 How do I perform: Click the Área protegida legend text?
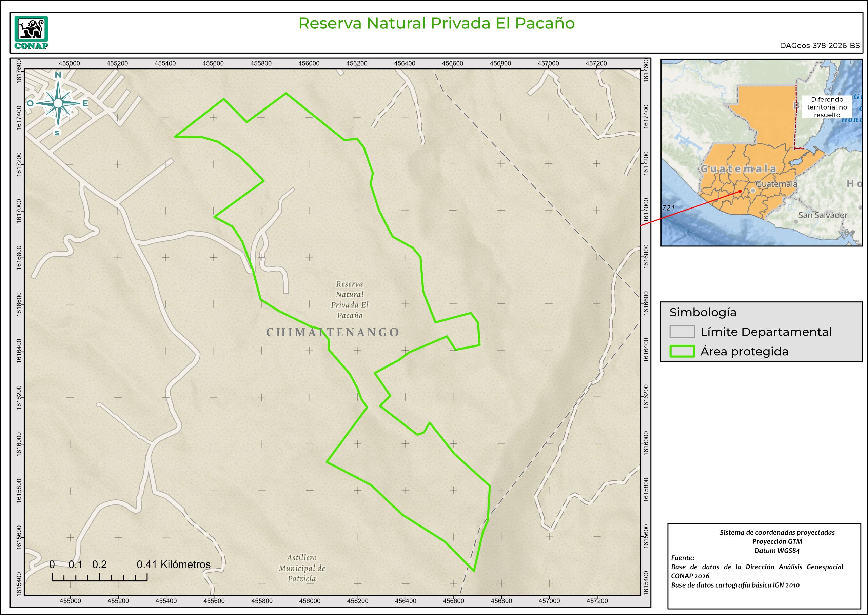[x=744, y=352]
